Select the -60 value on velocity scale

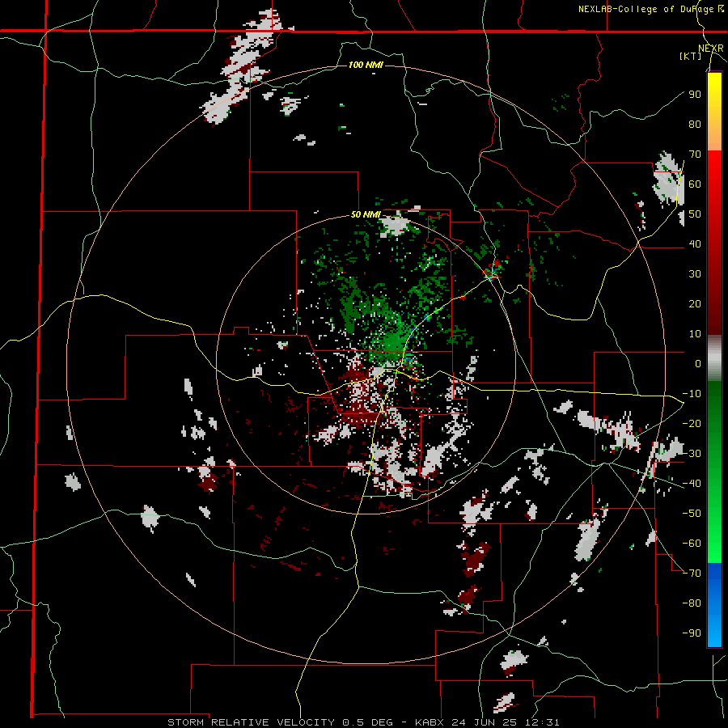coord(692,544)
